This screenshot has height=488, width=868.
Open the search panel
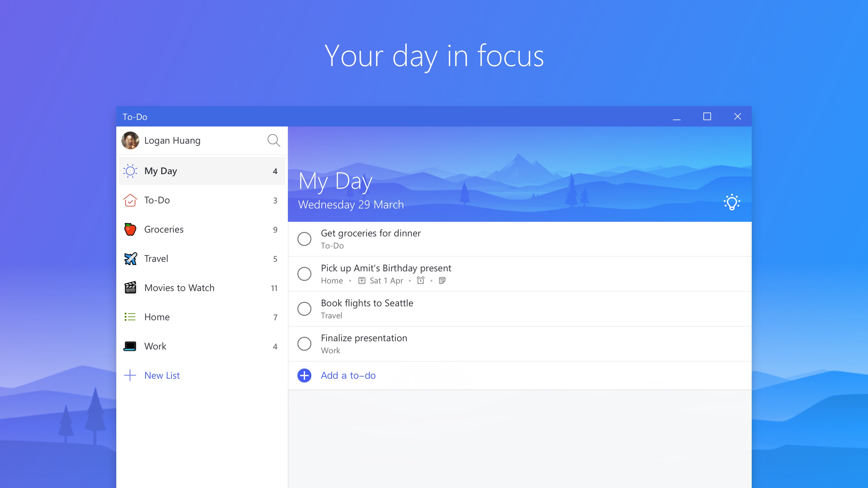click(x=273, y=140)
